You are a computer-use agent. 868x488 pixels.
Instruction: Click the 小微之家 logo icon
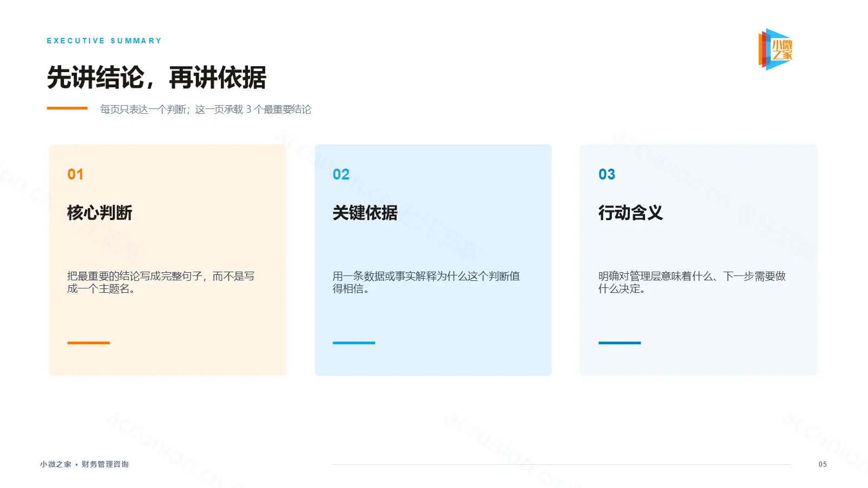tap(776, 49)
